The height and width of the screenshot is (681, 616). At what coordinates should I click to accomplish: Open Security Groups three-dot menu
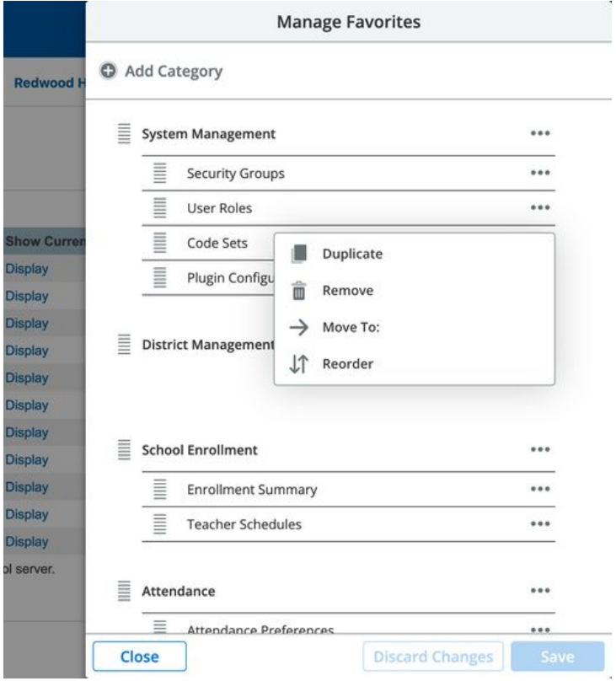pos(539,174)
